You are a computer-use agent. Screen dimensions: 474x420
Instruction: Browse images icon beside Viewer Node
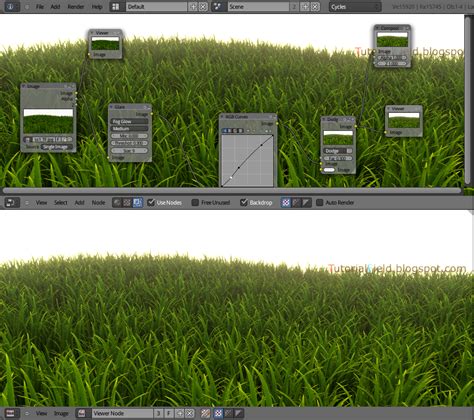82,413
